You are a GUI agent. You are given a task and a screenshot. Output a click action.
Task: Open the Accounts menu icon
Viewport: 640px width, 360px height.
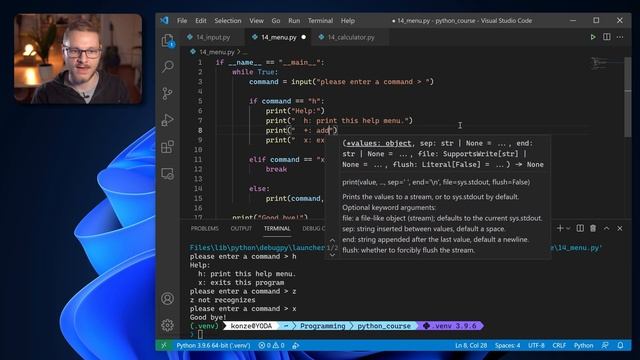click(167, 299)
